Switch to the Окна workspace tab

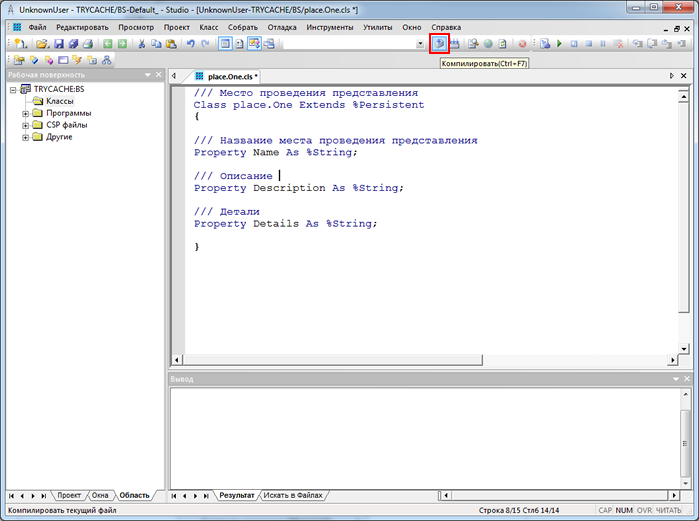tap(100, 495)
